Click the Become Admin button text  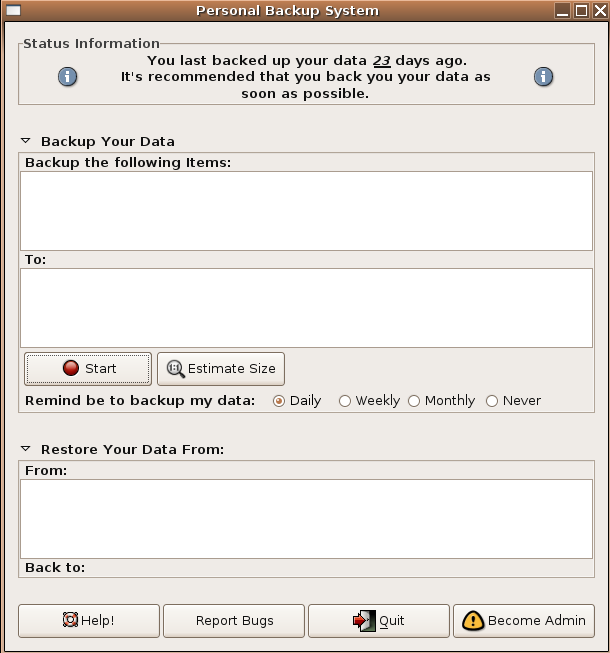(x=537, y=621)
